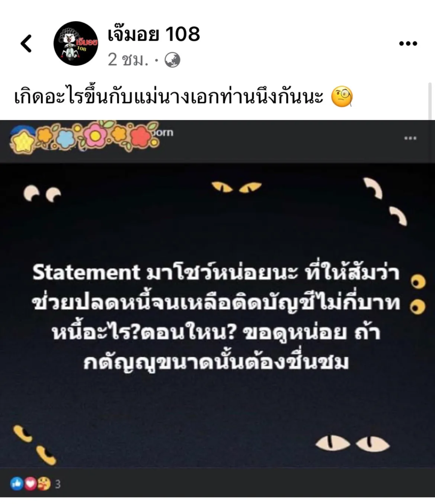
Task: Click the monocle face emoji in caption
Action: coord(342,96)
